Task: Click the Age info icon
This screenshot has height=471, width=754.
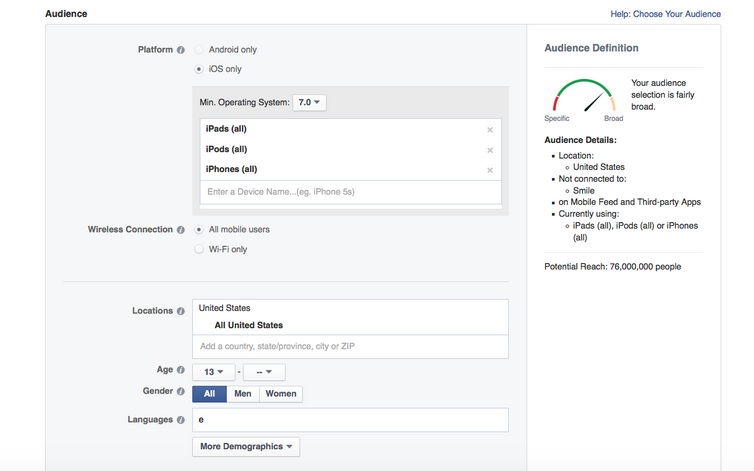Action: click(181, 370)
